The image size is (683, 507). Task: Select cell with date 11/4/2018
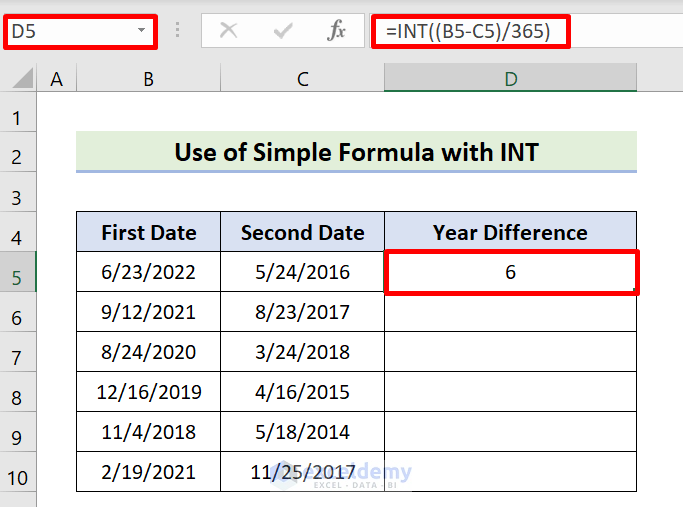[x=149, y=432]
